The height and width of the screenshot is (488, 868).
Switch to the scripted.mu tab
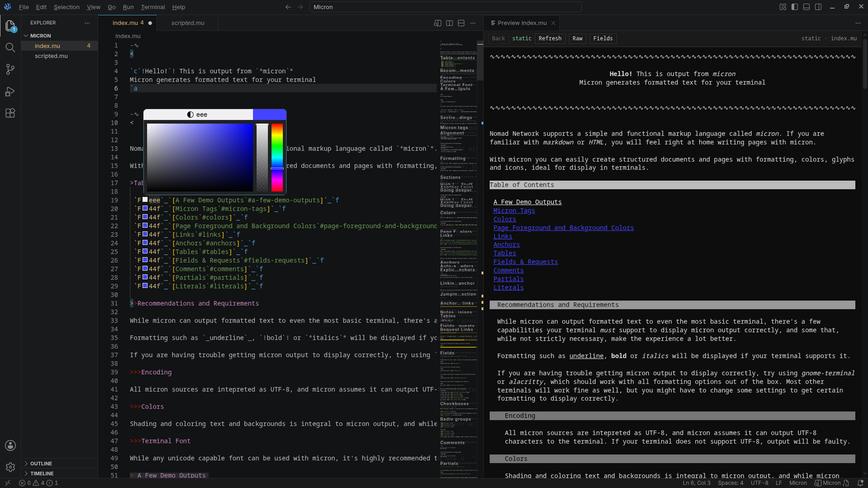(x=188, y=23)
